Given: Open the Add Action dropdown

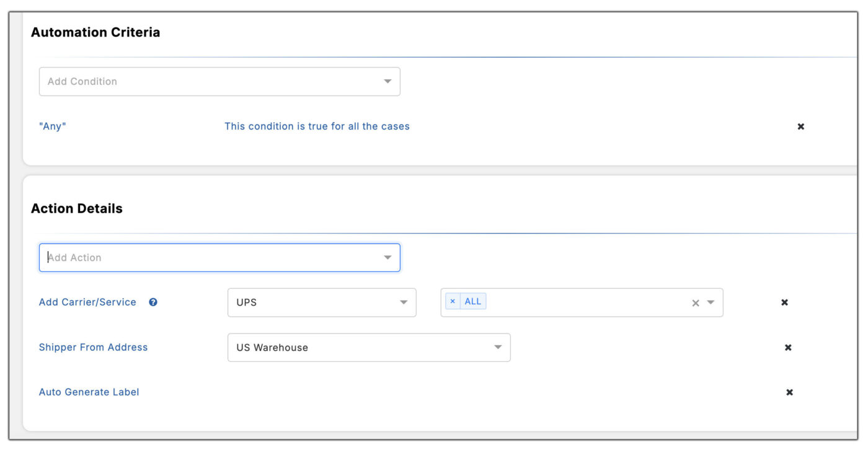Looking at the screenshot, I should tap(387, 257).
